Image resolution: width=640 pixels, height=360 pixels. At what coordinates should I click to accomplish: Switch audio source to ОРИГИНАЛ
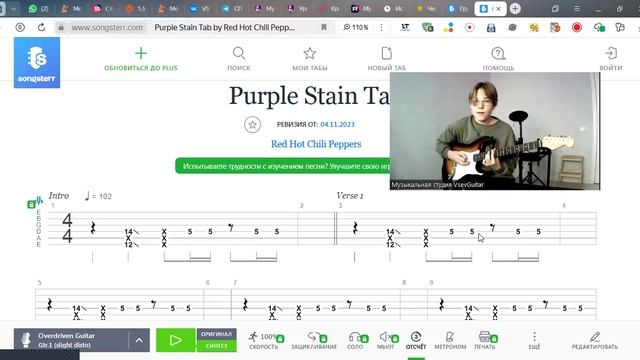click(x=216, y=334)
